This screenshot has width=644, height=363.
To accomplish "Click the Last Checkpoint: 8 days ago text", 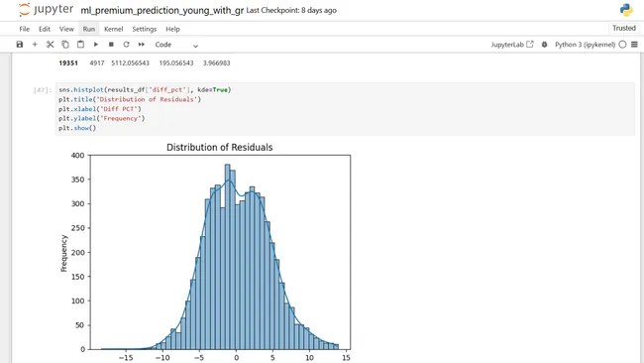I will pyautogui.click(x=291, y=10).
